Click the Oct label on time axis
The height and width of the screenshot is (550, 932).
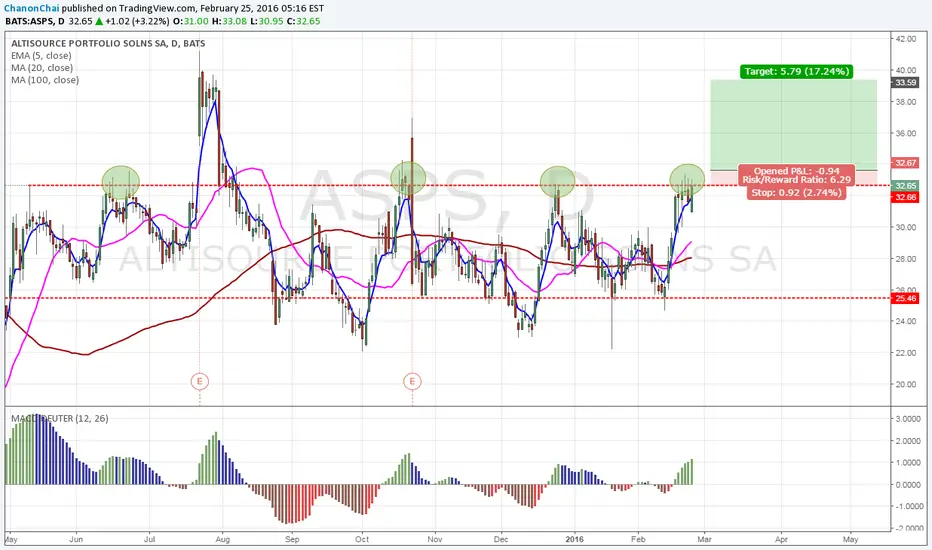coord(362,539)
